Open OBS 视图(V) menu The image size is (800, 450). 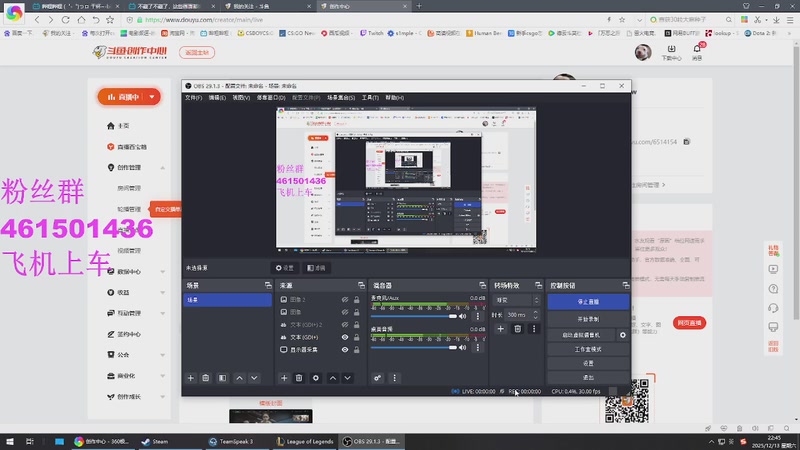(x=241, y=97)
